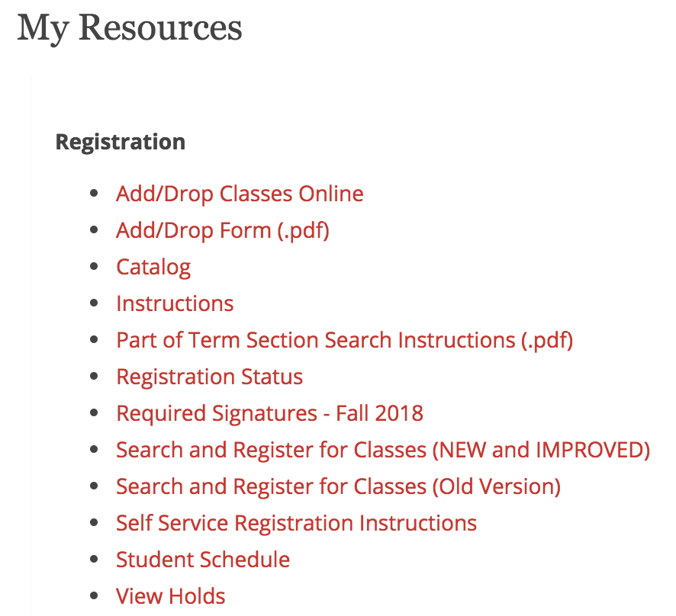Open the Add/Drop Form (.pdf) link
The width and height of the screenshot is (676, 616).
(223, 230)
